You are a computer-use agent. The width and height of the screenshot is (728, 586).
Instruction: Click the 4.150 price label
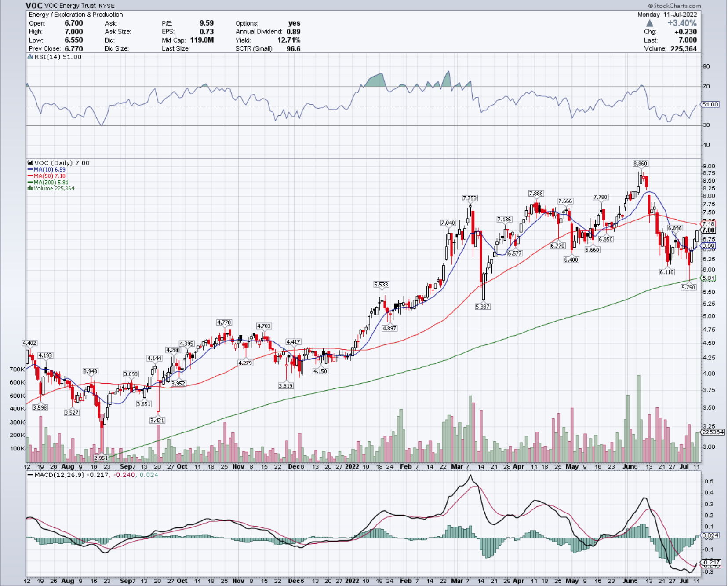click(x=320, y=371)
